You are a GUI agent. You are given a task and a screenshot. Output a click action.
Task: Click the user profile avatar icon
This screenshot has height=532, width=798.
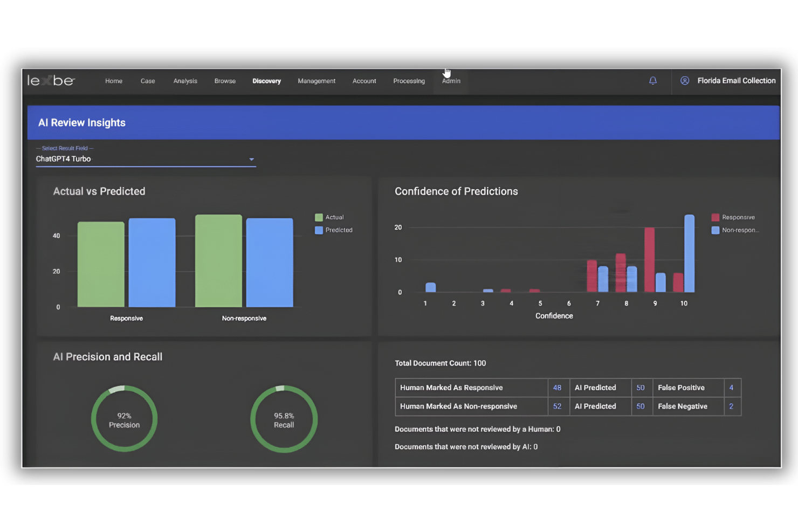(x=684, y=81)
